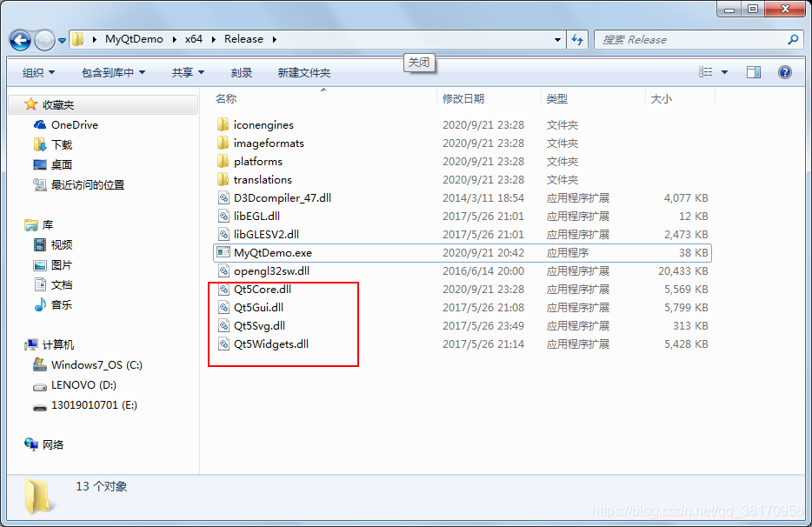Click the Qt5Core.dll file icon
The image size is (812, 527).
click(223, 289)
